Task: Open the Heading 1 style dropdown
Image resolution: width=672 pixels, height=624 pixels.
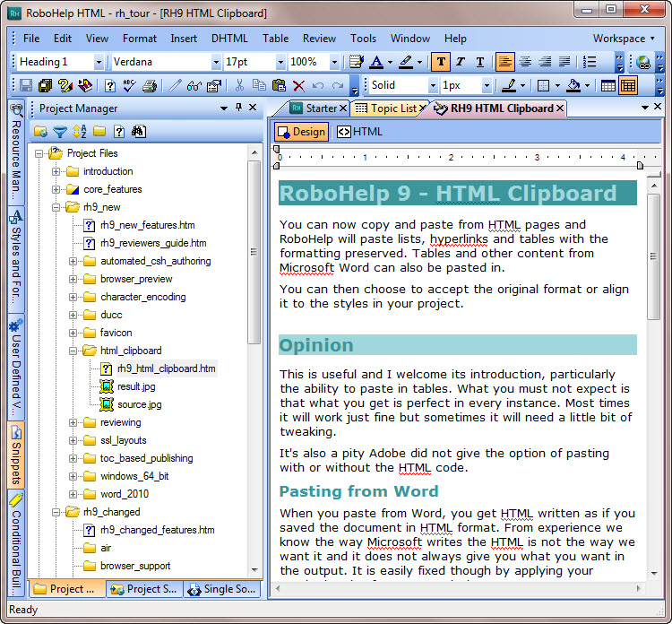Action: point(97,62)
